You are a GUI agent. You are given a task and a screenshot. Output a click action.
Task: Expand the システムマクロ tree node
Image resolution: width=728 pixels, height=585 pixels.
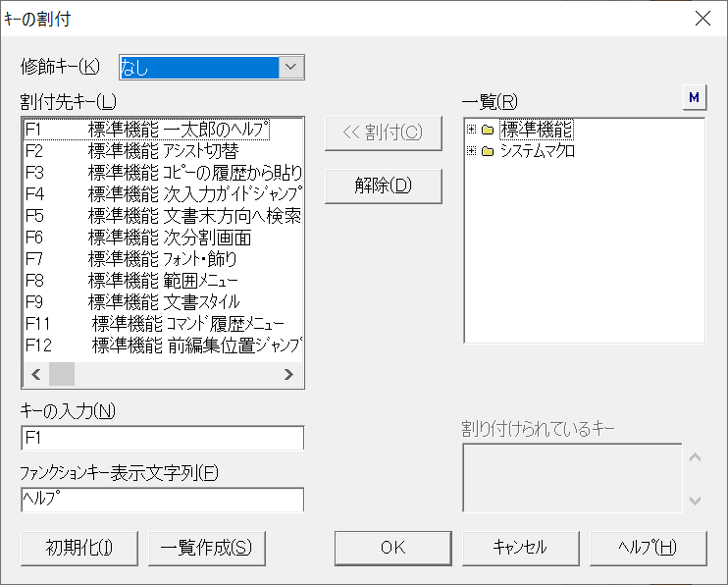(x=472, y=151)
